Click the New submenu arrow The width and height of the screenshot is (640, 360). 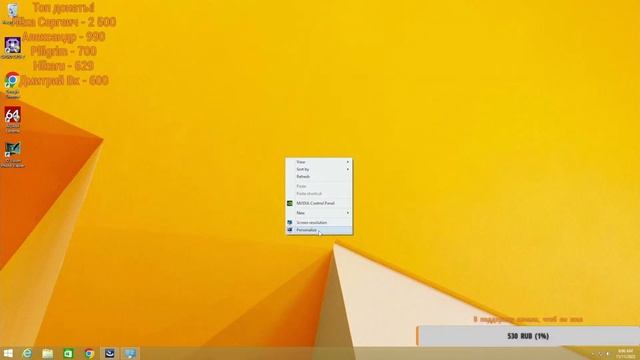point(348,213)
